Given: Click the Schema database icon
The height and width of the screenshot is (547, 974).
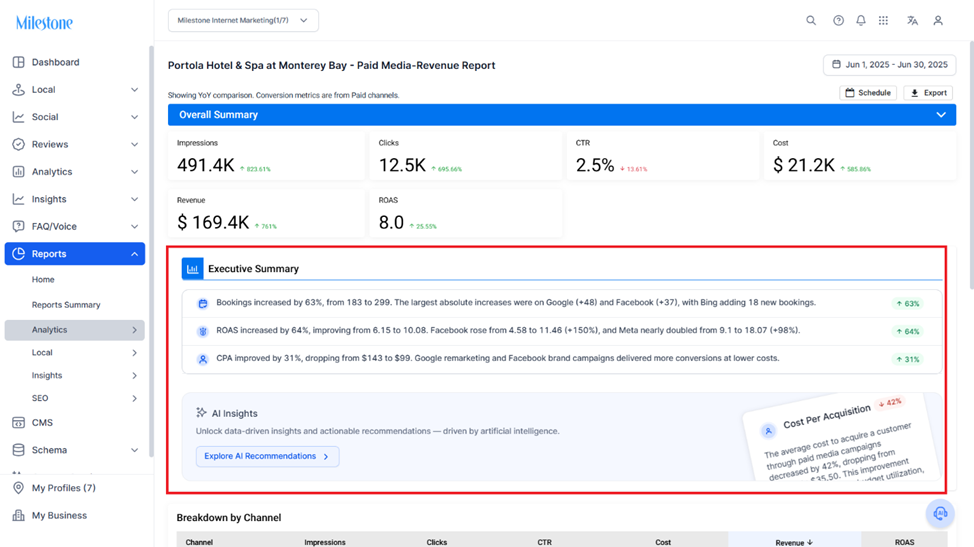Looking at the screenshot, I should click(19, 450).
